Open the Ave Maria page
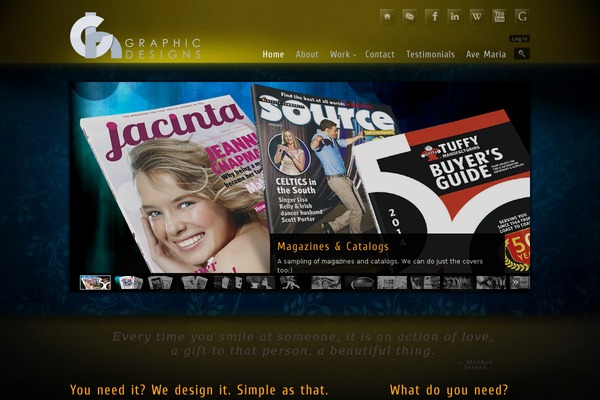Screen dimensions: 600x400 486,54
